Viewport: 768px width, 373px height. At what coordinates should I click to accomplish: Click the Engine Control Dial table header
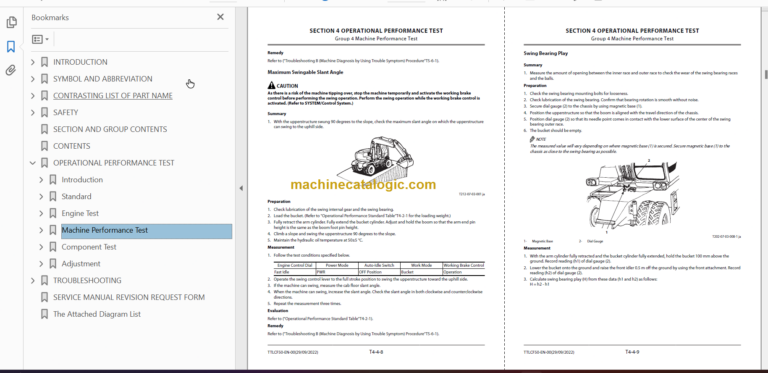(x=295, y=265)
